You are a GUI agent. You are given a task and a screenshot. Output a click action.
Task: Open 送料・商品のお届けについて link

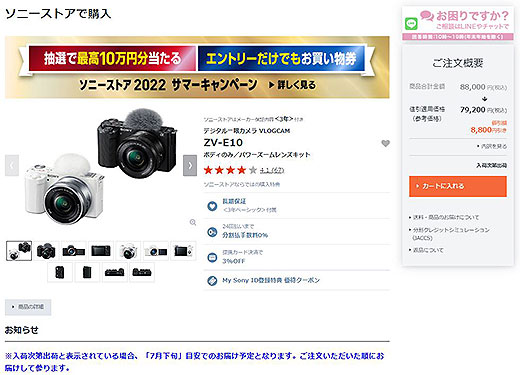[x=444, y=217]
